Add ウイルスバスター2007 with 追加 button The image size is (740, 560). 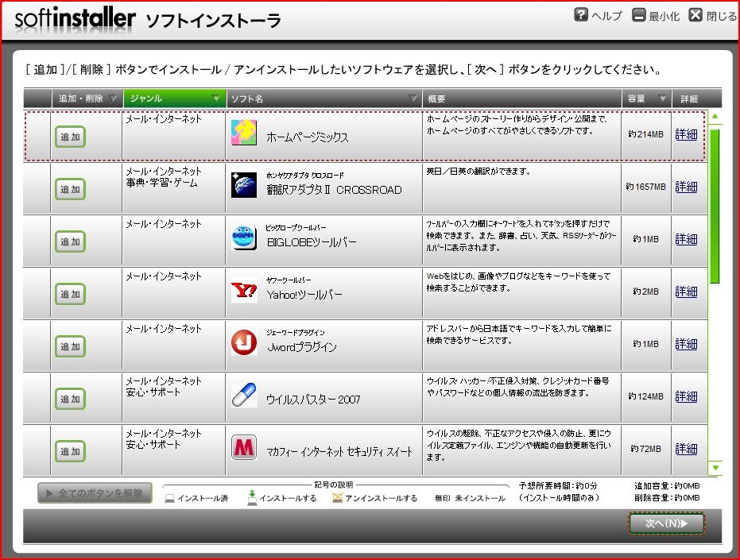70,399
